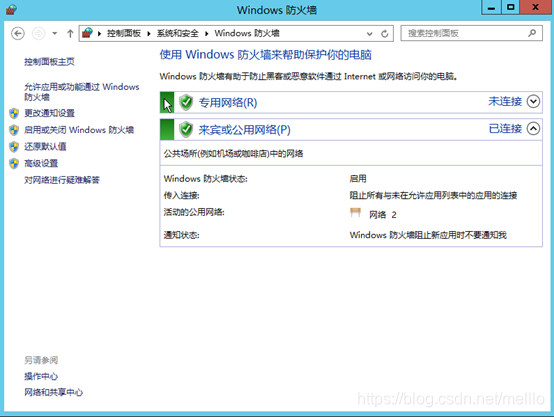Viewport: 554px width, 417px height.
Task: Click 通知状态 label
Action: coord(181,235)
